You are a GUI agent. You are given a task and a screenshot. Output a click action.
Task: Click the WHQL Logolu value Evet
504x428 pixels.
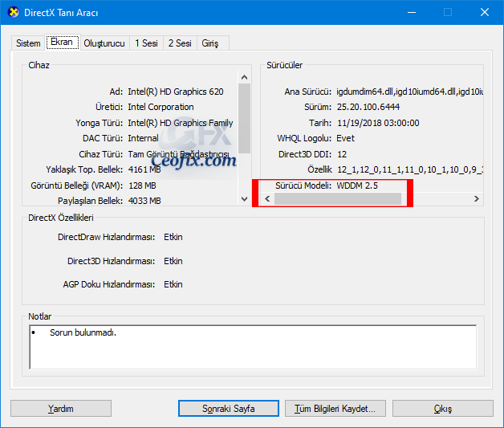(345, 138)
